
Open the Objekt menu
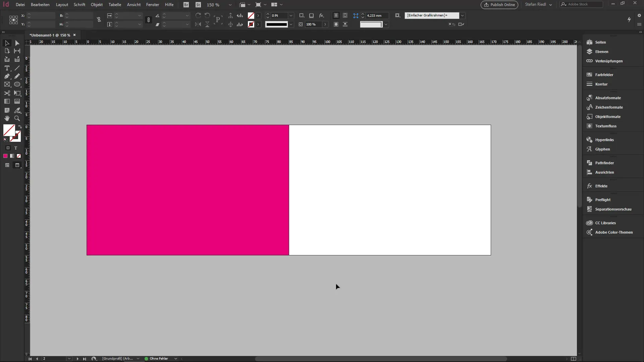click(97, 5)
